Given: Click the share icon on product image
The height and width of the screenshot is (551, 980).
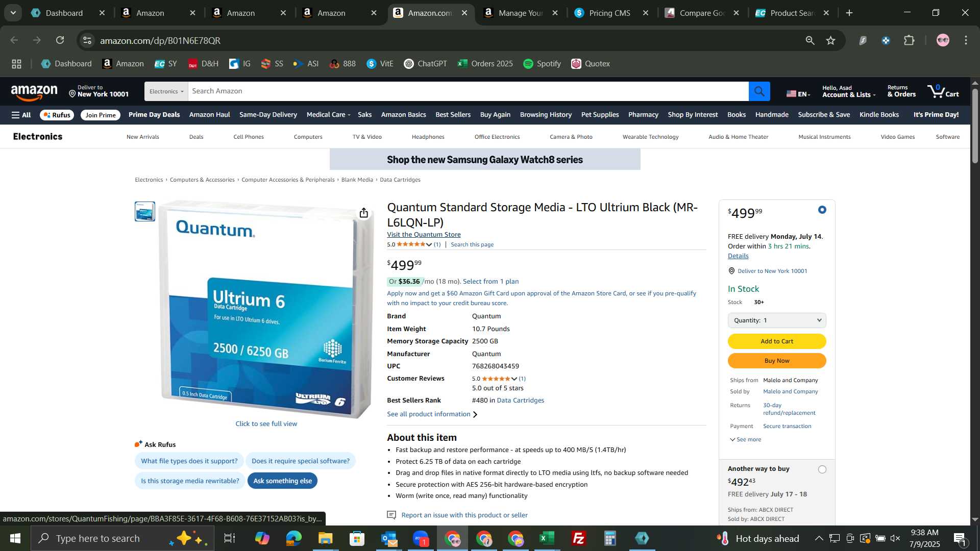Looking at the screenshot, I should coord(363,213).
